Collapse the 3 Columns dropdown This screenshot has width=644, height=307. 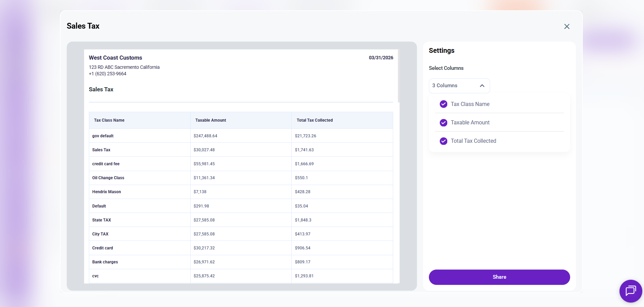click(x=459, y=86)
